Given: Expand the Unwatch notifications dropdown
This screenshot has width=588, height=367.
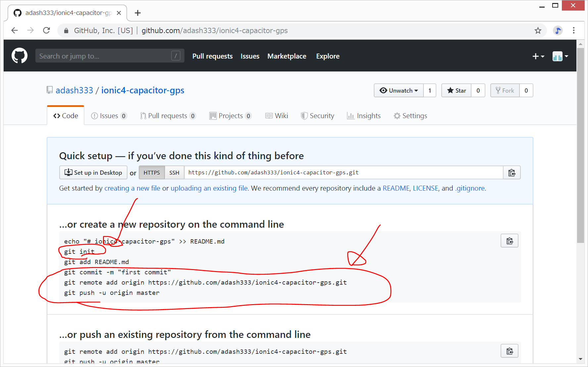Looking at the screenshot, I should 399,91.
